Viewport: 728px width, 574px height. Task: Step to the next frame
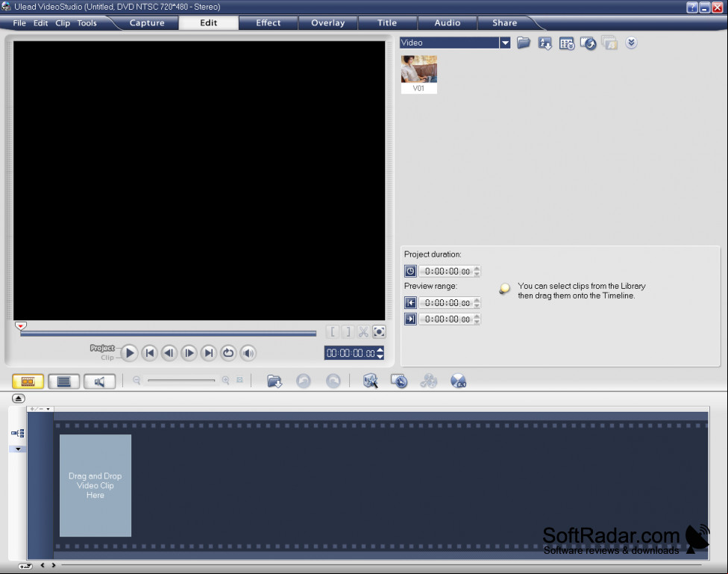coord(189,353)
